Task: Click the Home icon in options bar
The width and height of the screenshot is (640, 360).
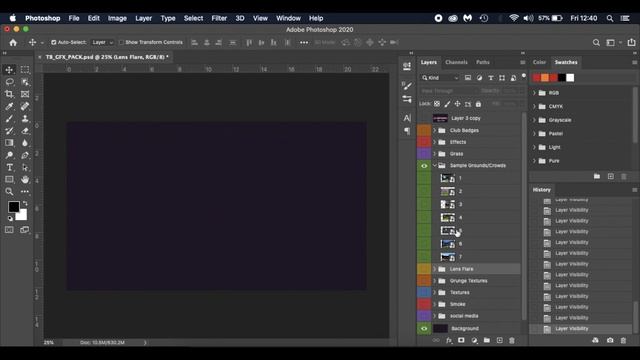Action: (13, 42)
